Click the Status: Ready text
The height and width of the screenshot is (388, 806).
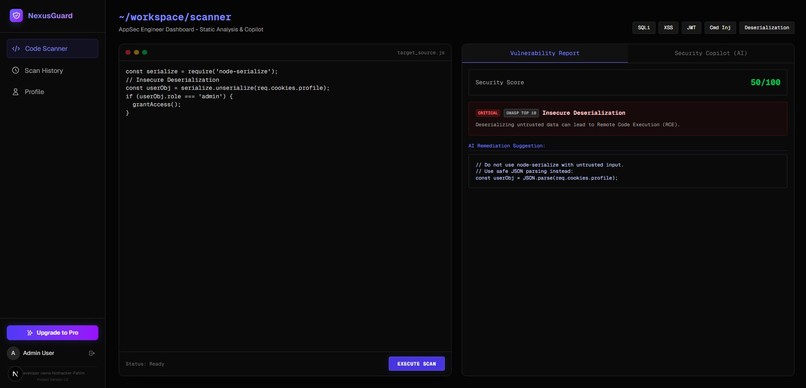(145, 364)
